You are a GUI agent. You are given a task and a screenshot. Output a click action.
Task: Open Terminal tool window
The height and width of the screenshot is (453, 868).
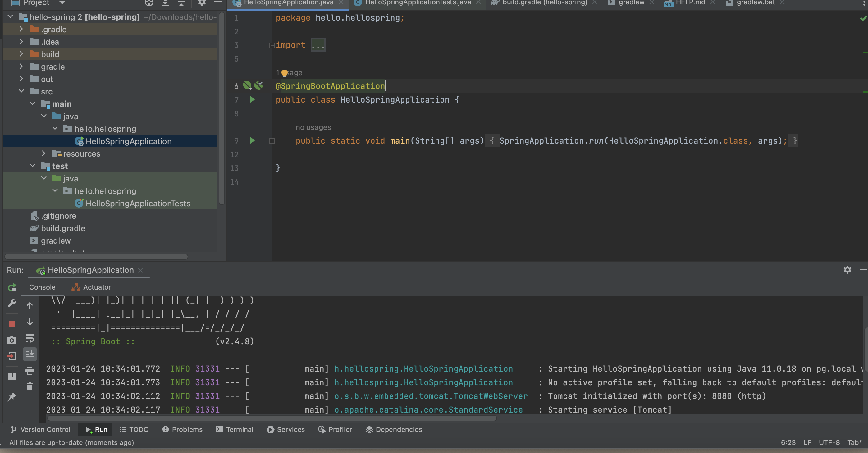point(235,429)
